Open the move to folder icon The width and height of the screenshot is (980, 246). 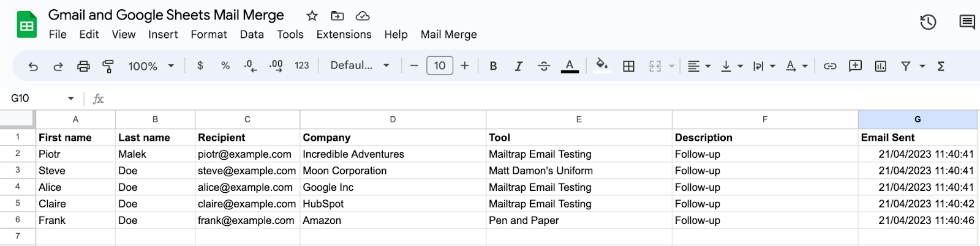pyautogui.click(x=337, y=16)
